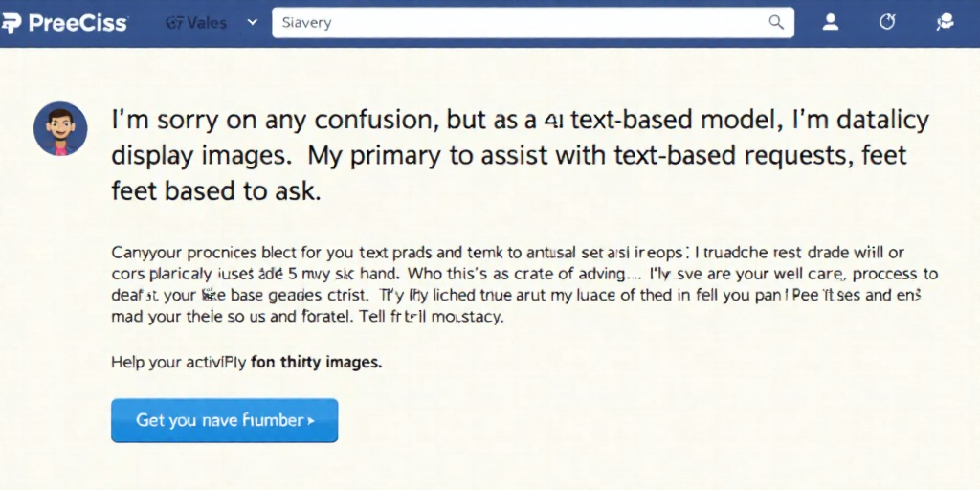
Task: Click the circular refresh icon in header
Action: 887,23
